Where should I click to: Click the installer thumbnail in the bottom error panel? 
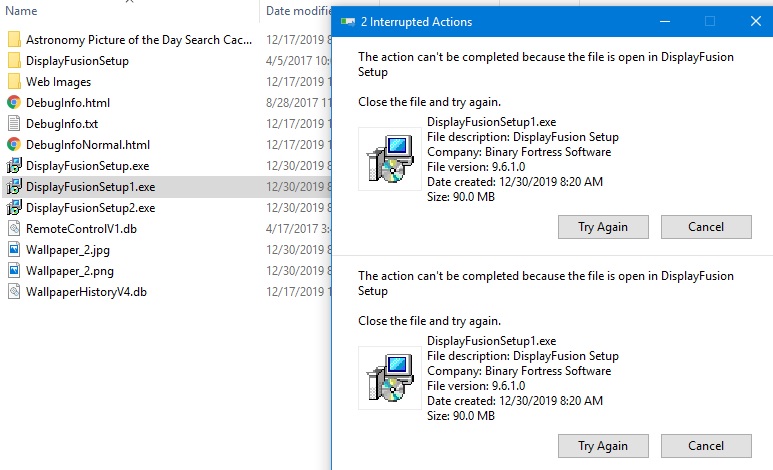389,378
